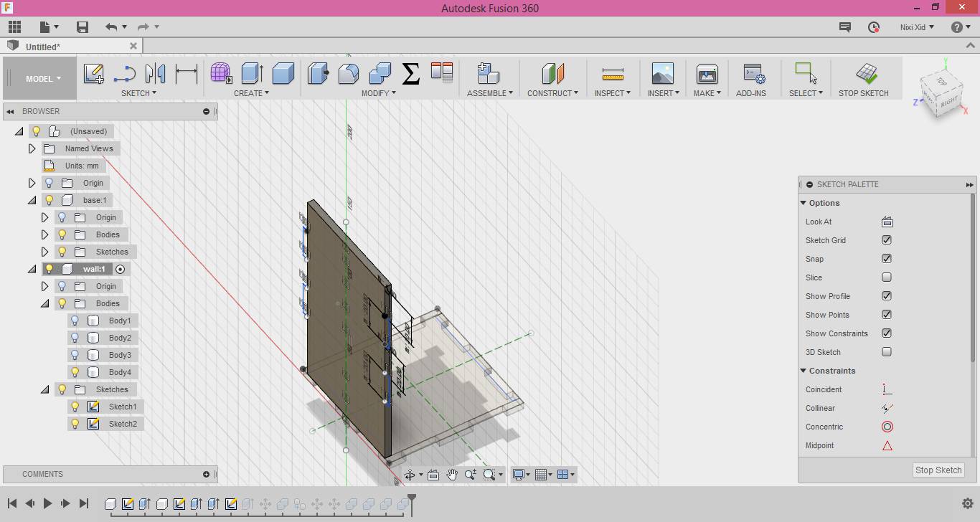
Task: Open the Nixi Xid account dropdown
Action: tap(917, 27)
